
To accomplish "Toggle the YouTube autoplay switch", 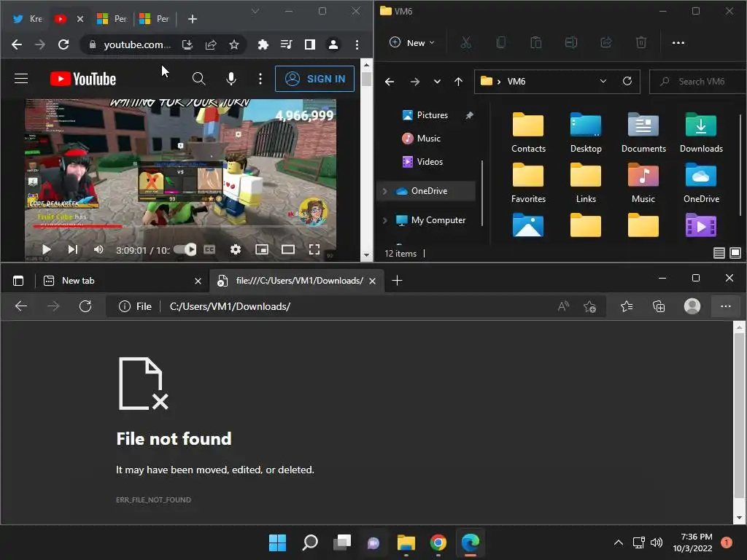I will pyautogui.click(x=185, y=249).
